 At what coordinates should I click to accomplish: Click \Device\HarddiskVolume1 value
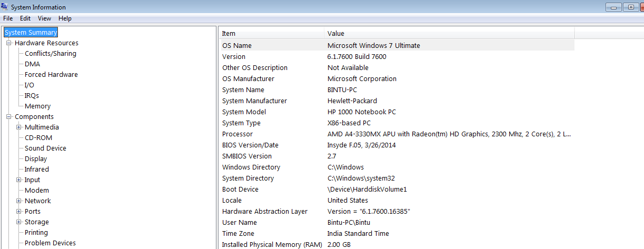tap(367, 190)
